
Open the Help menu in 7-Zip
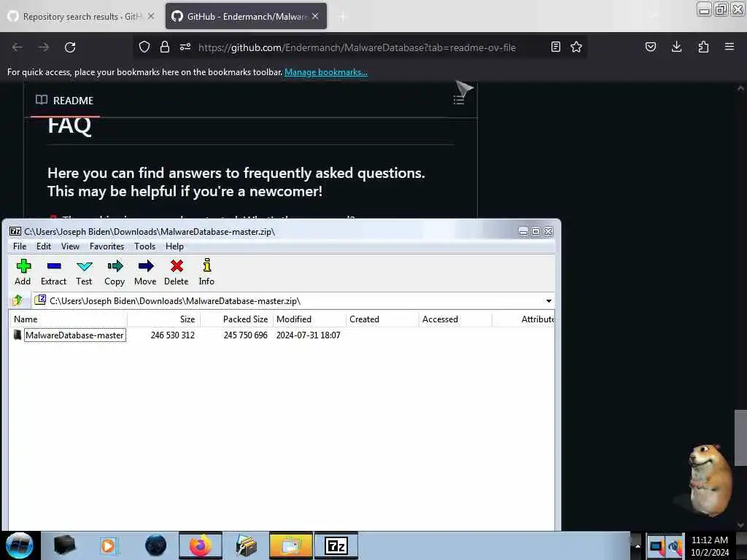(174, 246)
